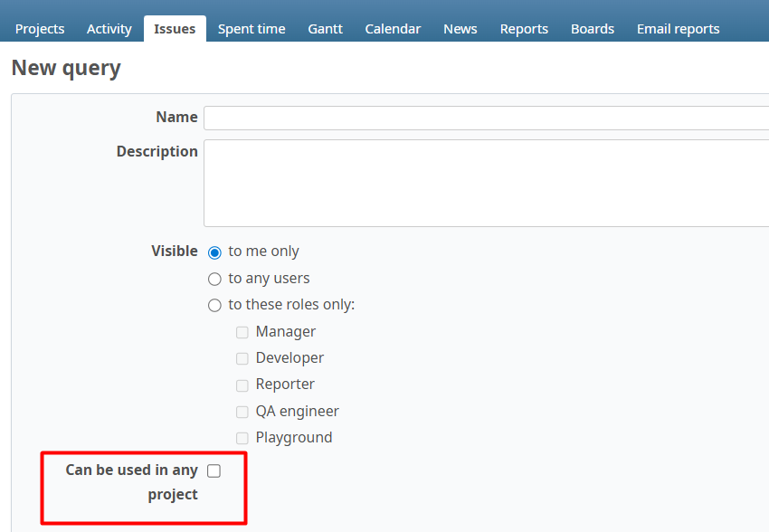Select the Issues tab

[x=174, y=28]
